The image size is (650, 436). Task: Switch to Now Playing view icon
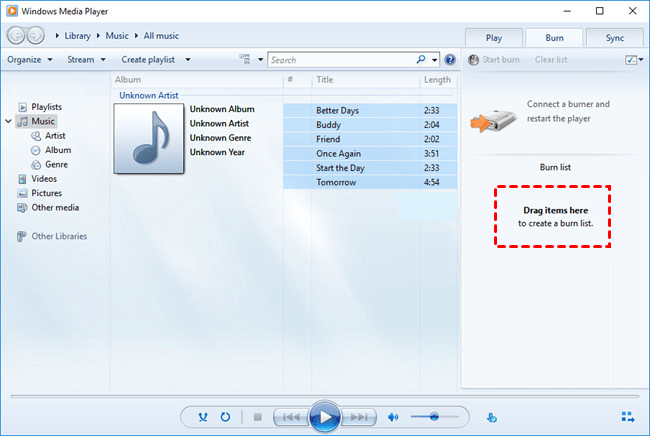tap(628, 417)
